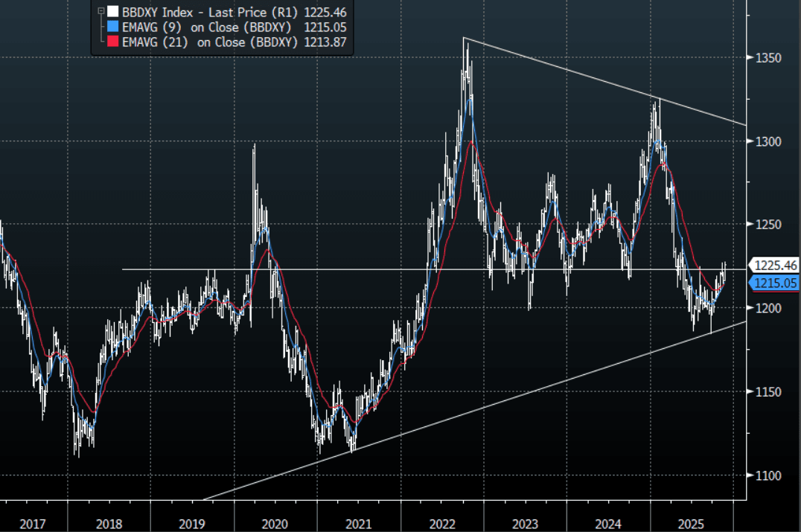Click the 2020 label on the time axis
Image resolution: width=801 pixels, height=532 pixels.
pyautogui.click(x=275, y=524)
